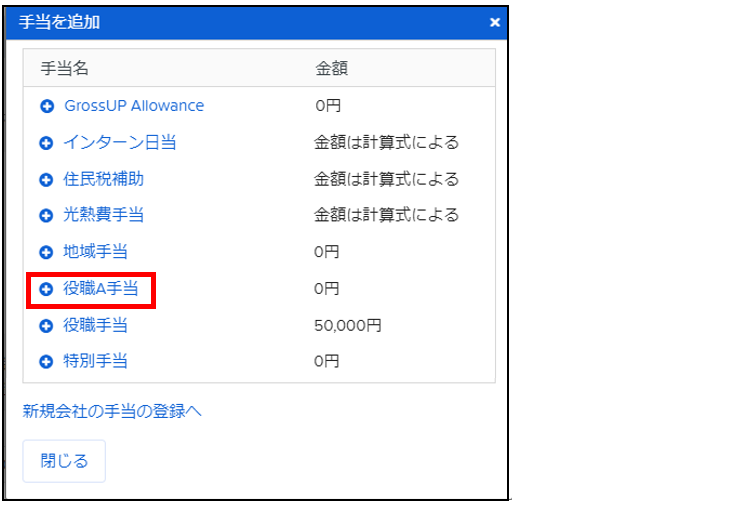Add the 役職手当 allowance link
Viewport: 737px width, 506px height.
(95, 325)
